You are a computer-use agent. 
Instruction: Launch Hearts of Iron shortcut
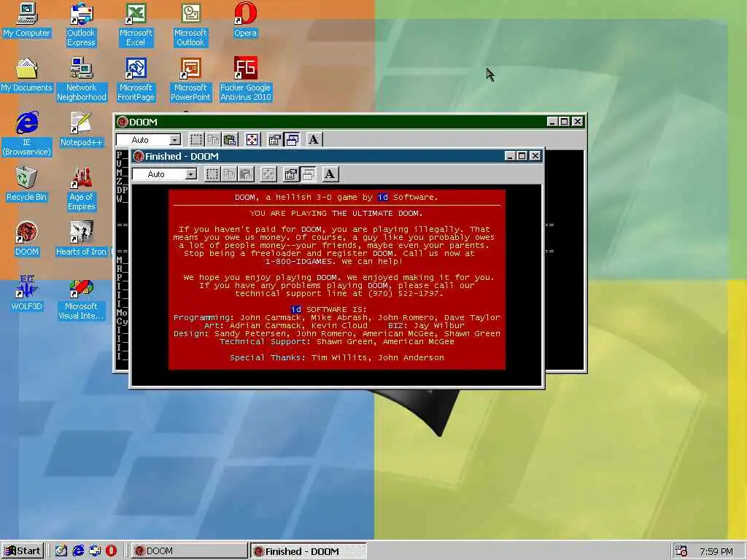pos(82,239)
